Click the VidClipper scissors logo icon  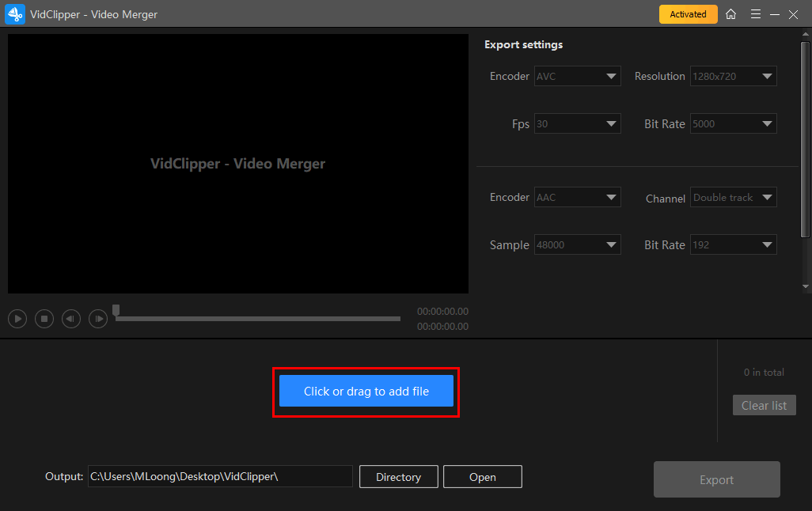[x=15, y=14]
